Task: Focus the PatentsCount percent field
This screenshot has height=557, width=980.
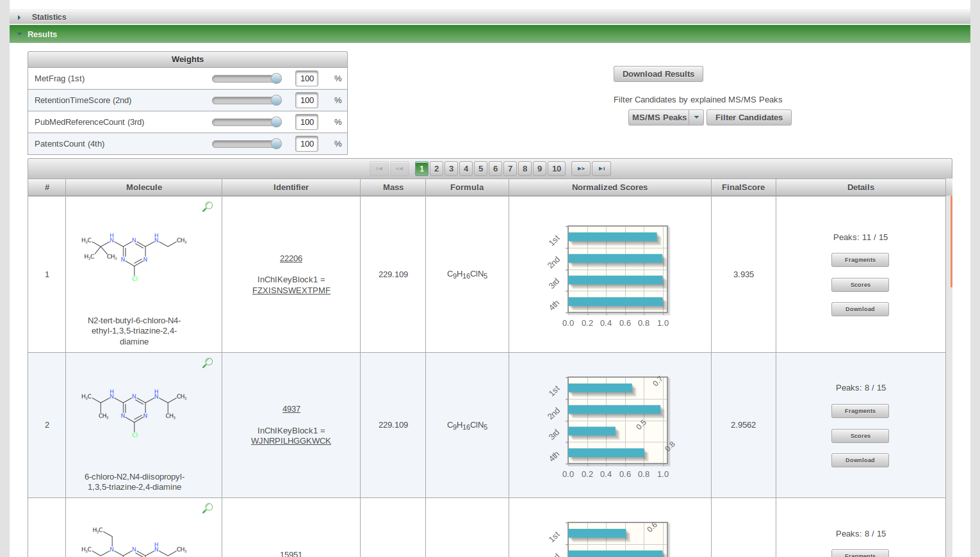Action: 307,144
